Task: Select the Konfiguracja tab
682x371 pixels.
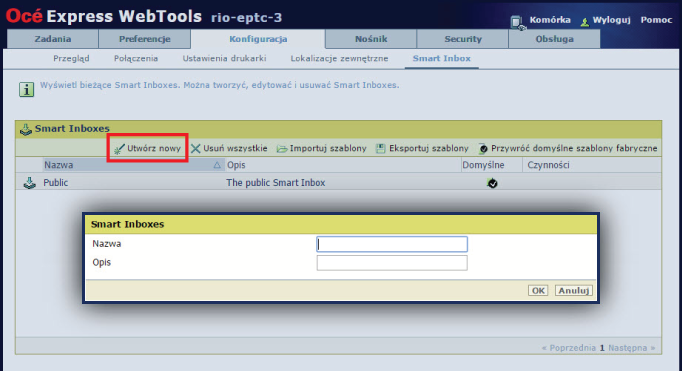Action: coord(258,39)
